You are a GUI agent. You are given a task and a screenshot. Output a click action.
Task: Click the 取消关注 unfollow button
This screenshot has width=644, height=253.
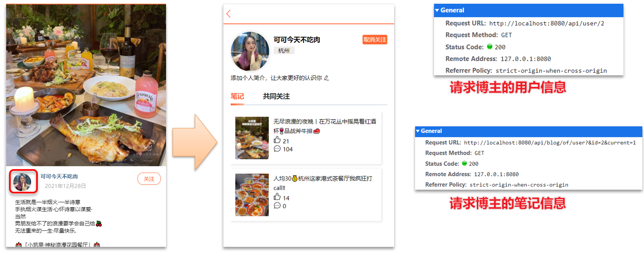pos(375,39)
